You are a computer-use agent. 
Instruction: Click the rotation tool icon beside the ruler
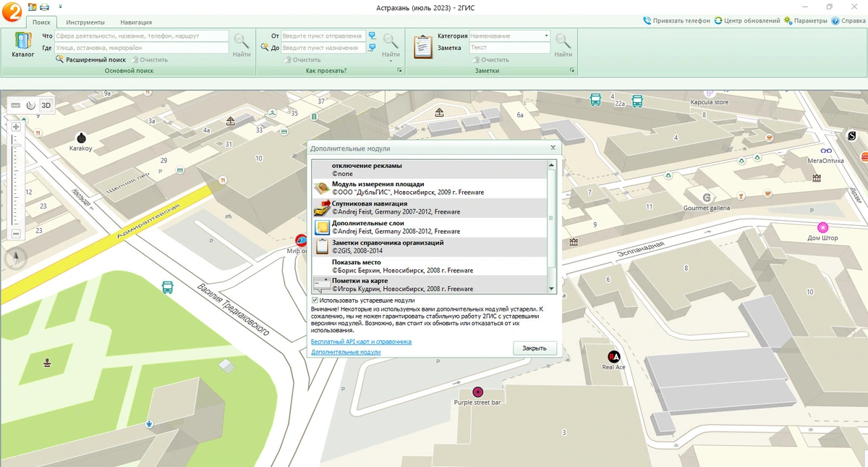point(31,105)
